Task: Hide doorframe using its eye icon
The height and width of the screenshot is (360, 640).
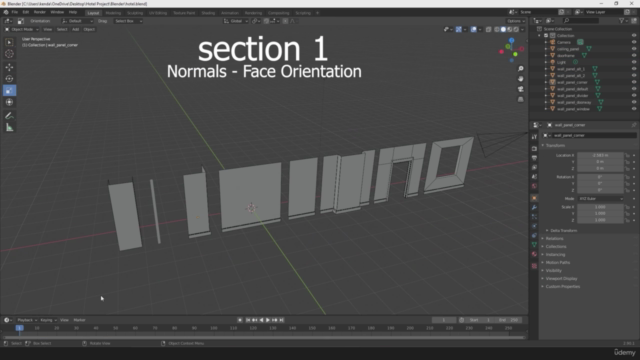Action: (x=634, y=56)
